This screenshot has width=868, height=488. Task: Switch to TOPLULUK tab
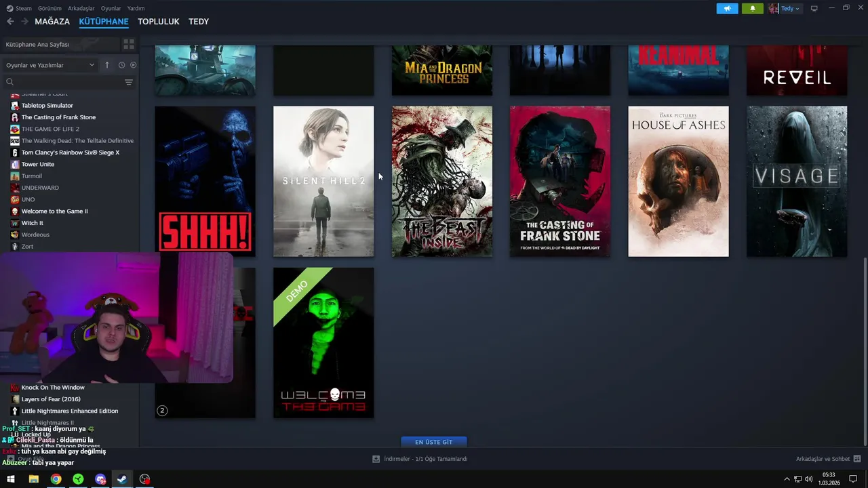pos(159,22)
